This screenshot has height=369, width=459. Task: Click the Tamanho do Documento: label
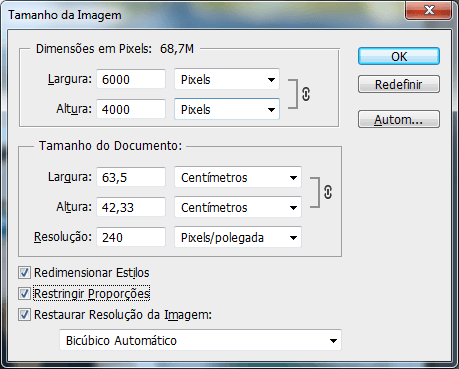tap(110, 146)
